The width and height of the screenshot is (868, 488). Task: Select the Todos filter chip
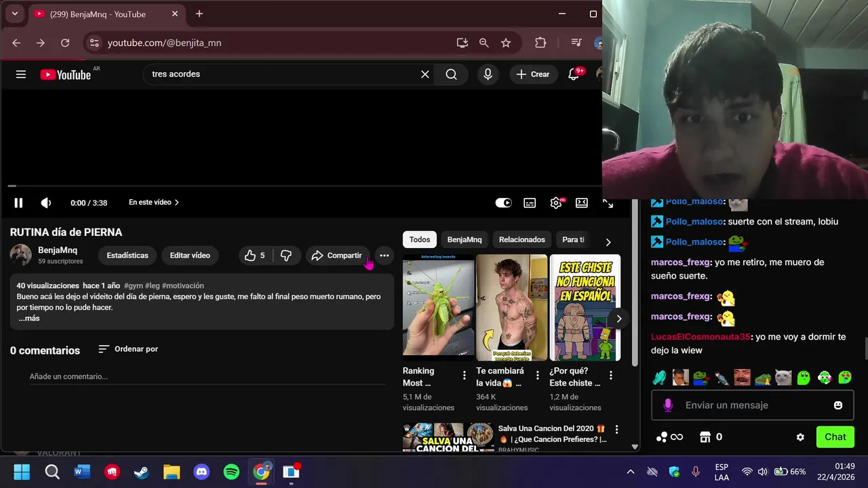[420, 240]
